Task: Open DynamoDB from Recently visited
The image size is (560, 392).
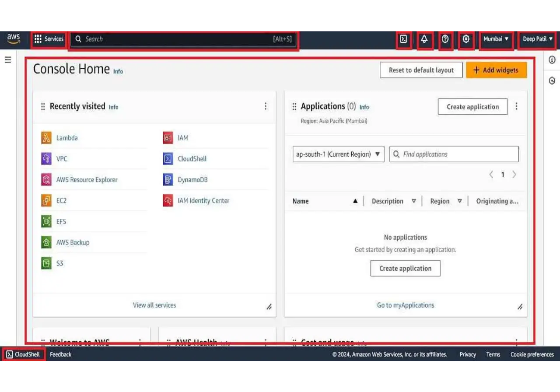Action: pos(192,180)
